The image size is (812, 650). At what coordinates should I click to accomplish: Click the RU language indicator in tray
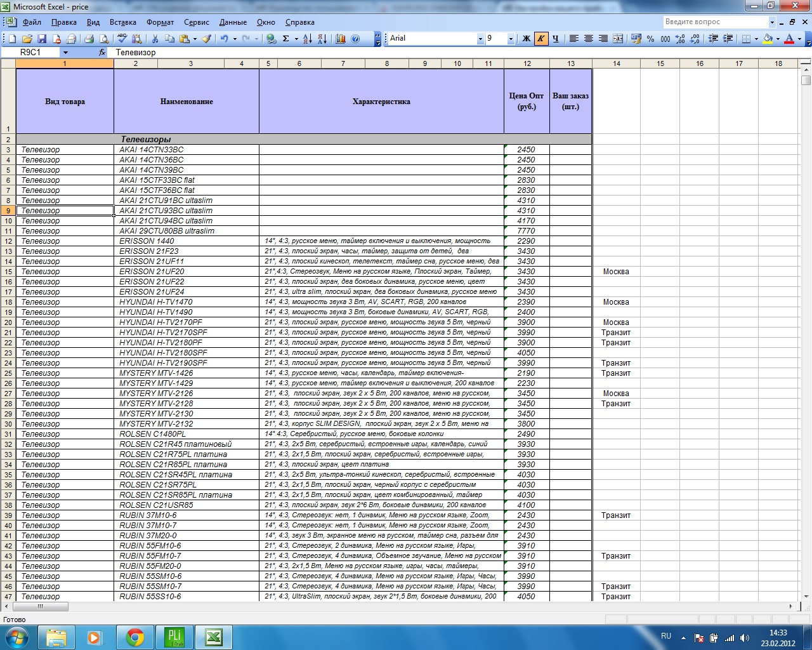(x=666, y=636)
